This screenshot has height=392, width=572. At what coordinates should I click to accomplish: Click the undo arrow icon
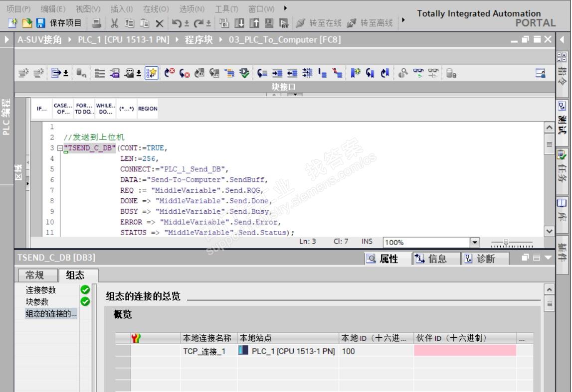[x=177, y=23]
